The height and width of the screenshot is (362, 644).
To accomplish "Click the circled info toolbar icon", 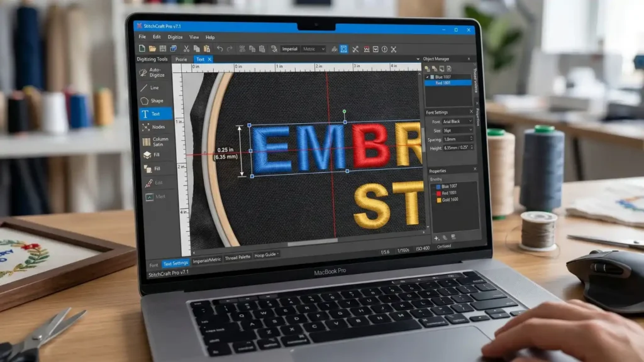I will 384,49.
